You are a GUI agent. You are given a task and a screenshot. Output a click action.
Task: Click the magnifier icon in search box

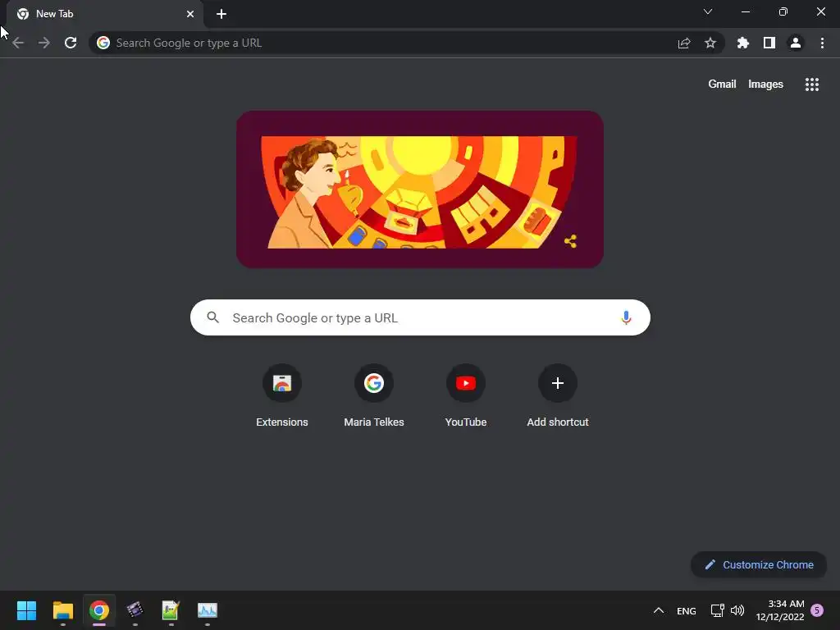pyautogui.click(x=213, y=317)
